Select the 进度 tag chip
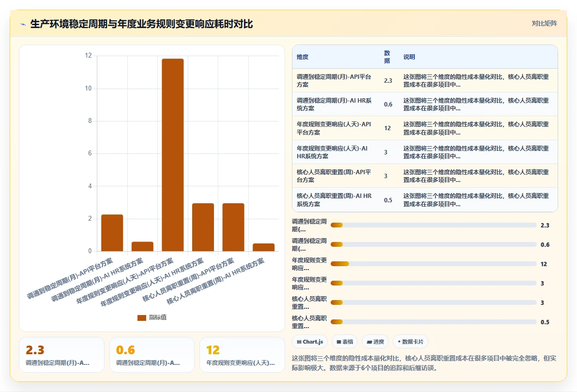This screenshot has width=577, height=392. coord(375,342)
